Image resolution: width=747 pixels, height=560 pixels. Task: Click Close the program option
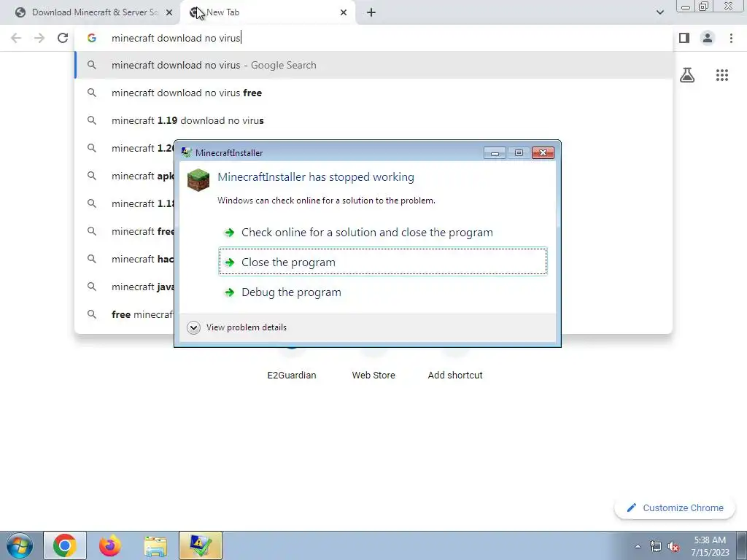(382, 262)
